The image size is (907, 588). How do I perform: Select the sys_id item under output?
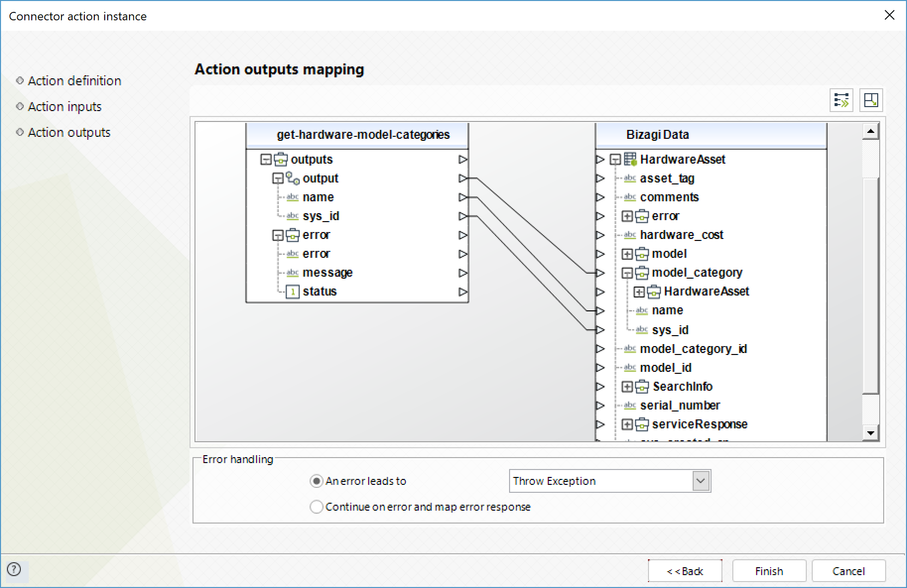pyautogui.click(x=321, y=216)
